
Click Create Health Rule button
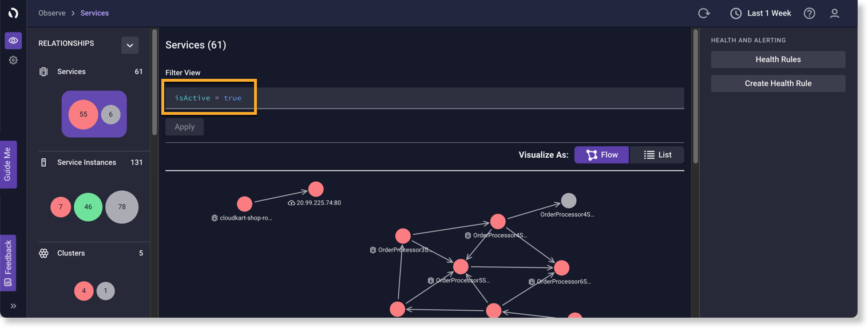click(778, 83)
